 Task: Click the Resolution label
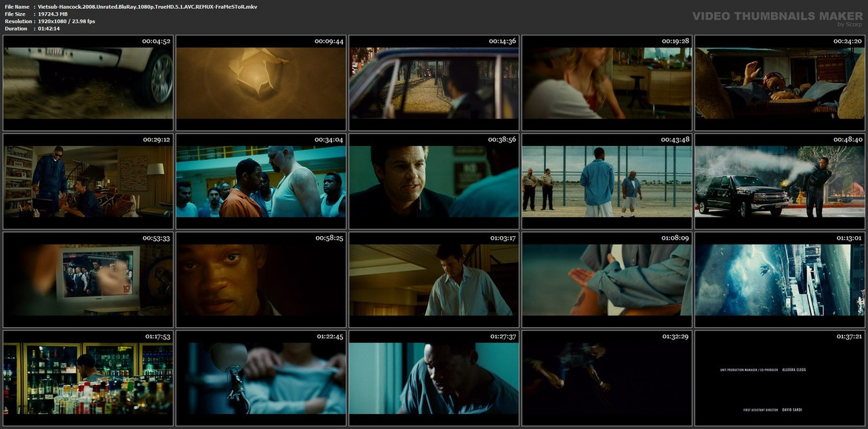click(18, 21)
